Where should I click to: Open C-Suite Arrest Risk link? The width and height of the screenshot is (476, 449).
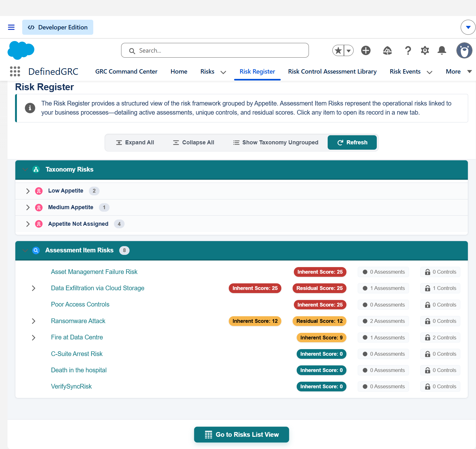coord(77,354)
